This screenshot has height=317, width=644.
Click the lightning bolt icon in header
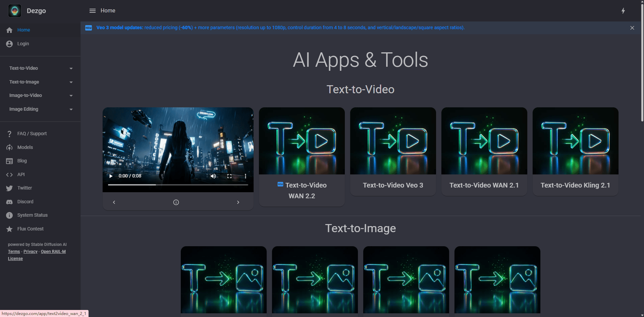tap(623, 11)
